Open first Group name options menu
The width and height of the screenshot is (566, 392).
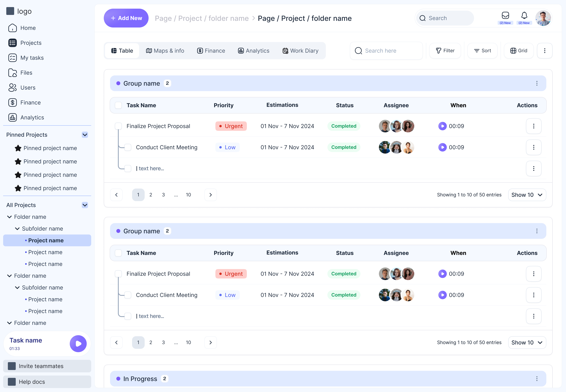coord(537,83)
